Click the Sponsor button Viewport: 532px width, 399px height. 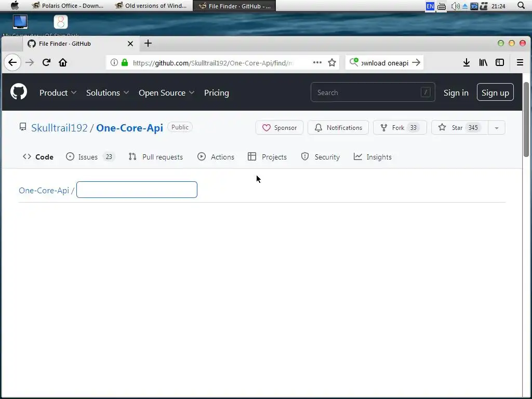click(x=279, y=128)
